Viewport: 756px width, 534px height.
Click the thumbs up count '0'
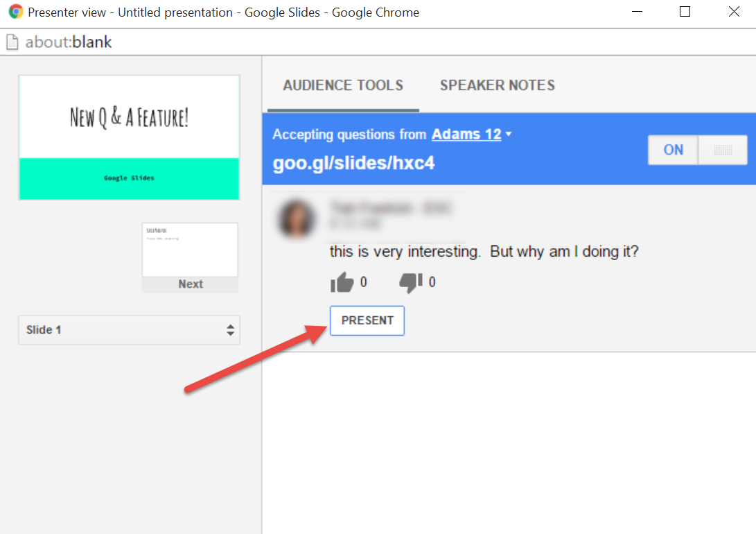(x=364, y=282)
